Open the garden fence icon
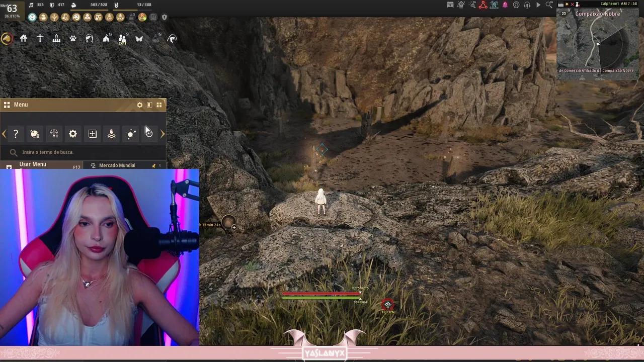 (56, 39)
